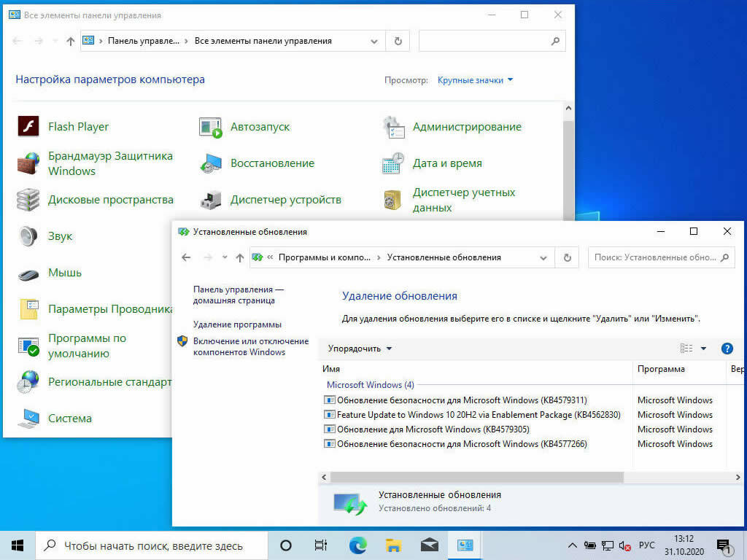Expand Control Panel address bar history dropdown
Viewport: 747px width, 560px height.
pos(374,42)
